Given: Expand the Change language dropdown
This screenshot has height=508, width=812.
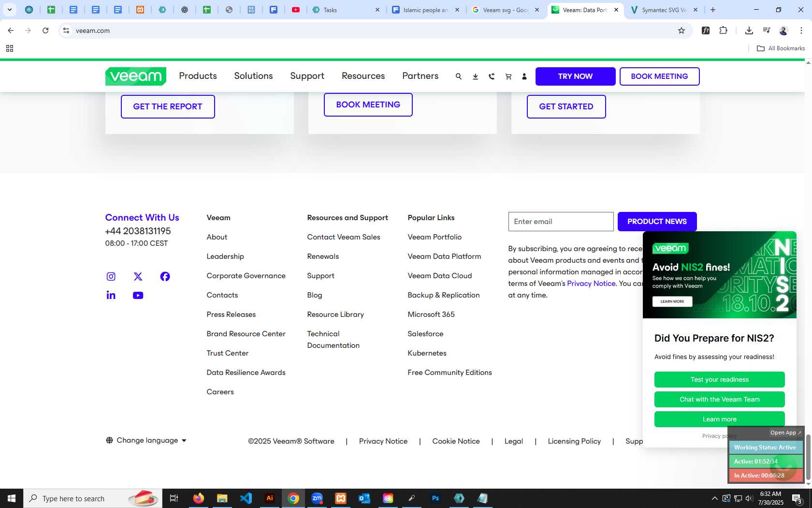Looking at the screenshot, I should (146, 440).
